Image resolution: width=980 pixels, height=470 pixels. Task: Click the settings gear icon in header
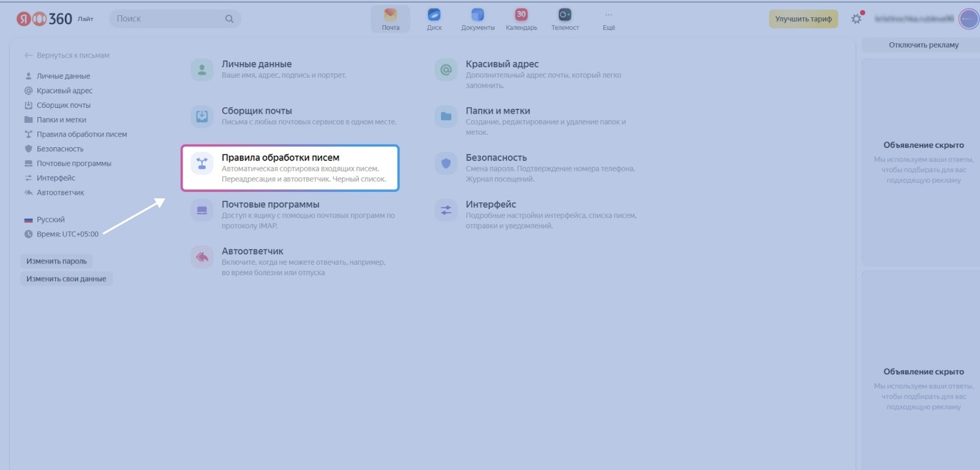pyautogui.click(x=856, y=19)
